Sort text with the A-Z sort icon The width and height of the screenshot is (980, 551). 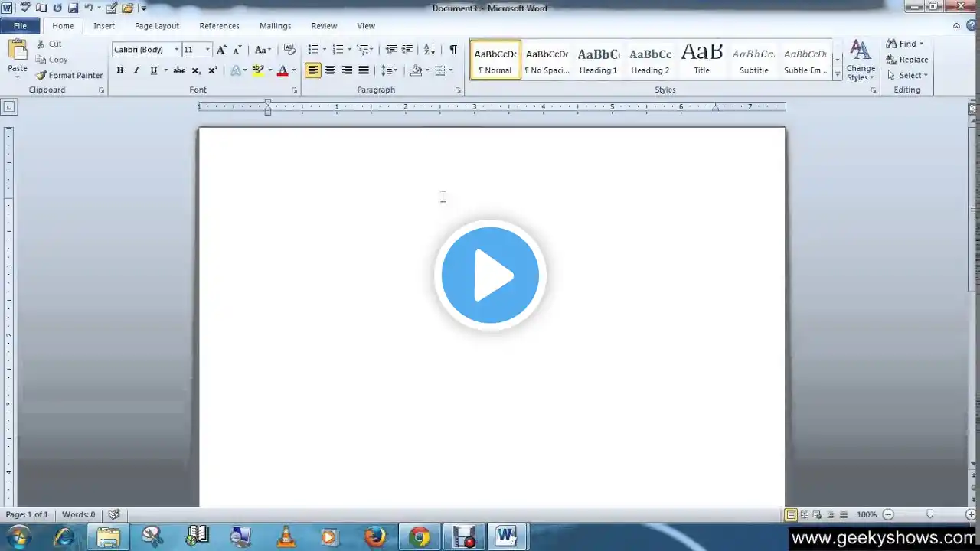[430, 50]
